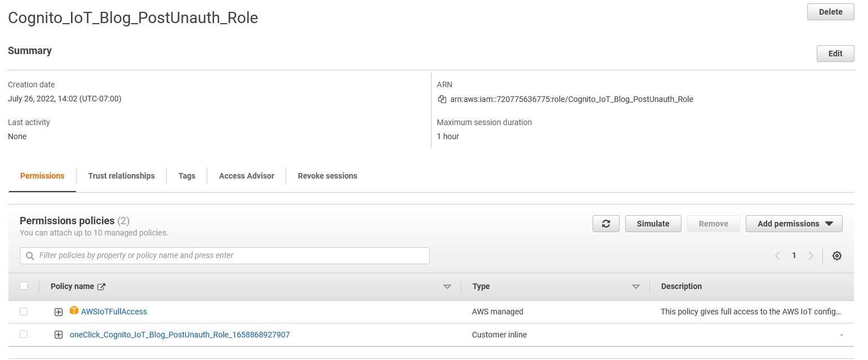Viewport: 868px width, 360px height.
Task: Check the AWSIoTFullAccess row checkbox
Action: 24,311
